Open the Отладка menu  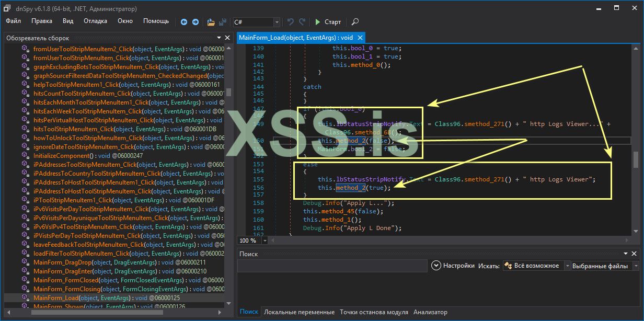pyautogui.click(x=95, y=21)
